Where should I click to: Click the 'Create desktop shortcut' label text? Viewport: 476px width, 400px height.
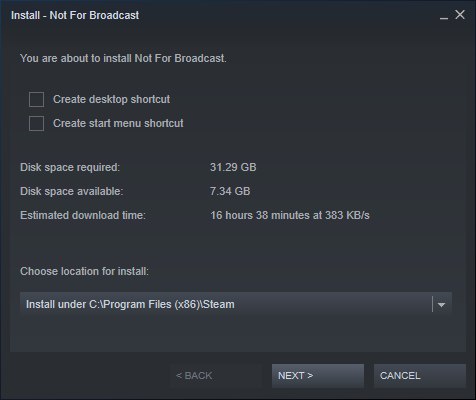pyautogui.click(x=111, y=99)
